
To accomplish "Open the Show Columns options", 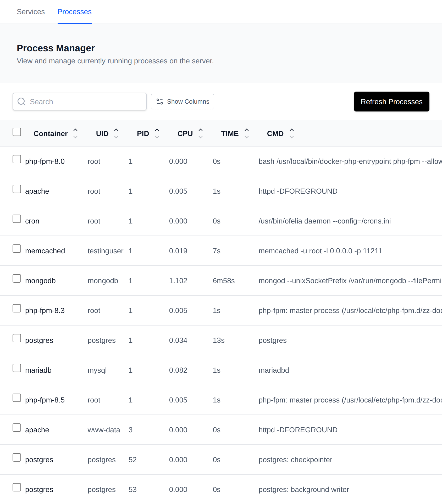I will point(183,102).
